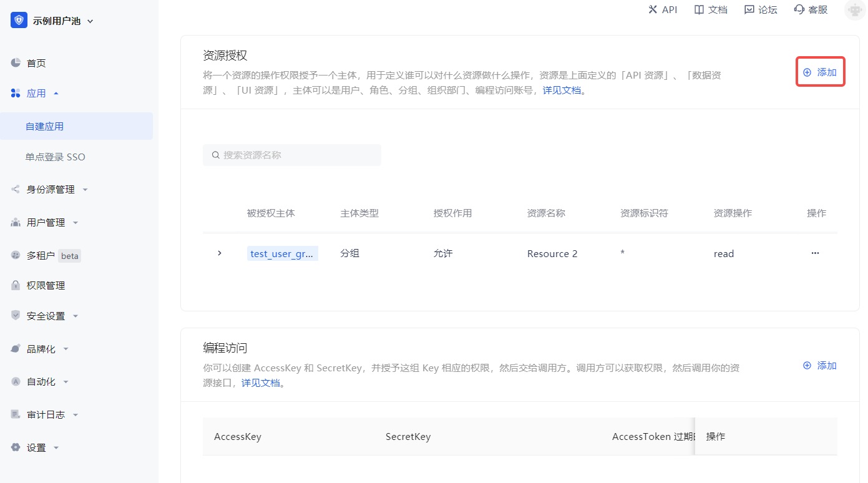Image resolution: width=868 pixels, height=483 pixels.
Task: Open the 论坛 forum icon
Action: (749, 9)
